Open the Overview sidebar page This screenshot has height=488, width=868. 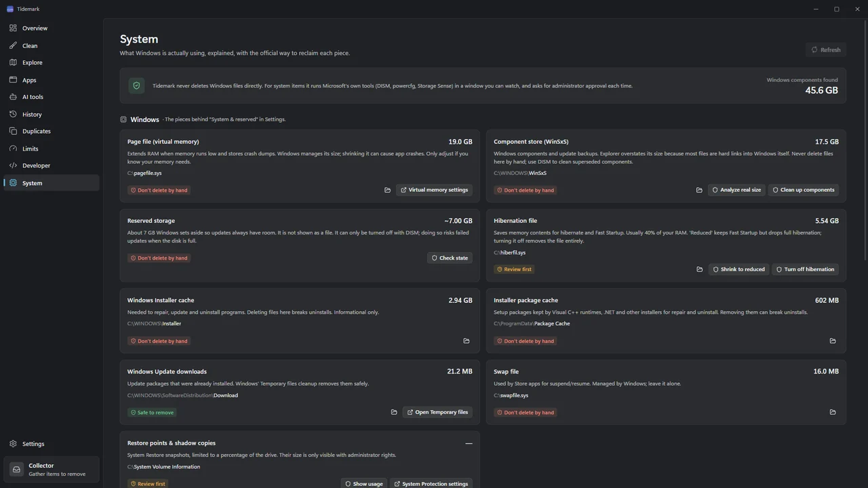tap(51, 28)
